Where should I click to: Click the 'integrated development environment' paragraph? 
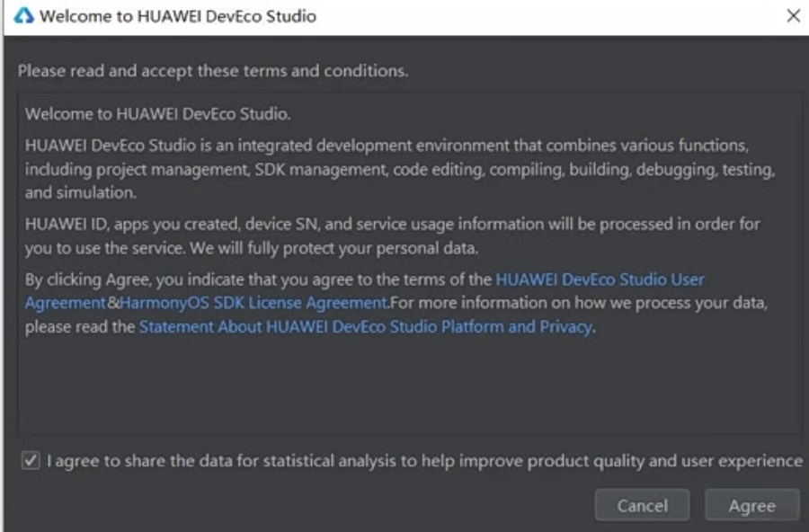[400, 169]
